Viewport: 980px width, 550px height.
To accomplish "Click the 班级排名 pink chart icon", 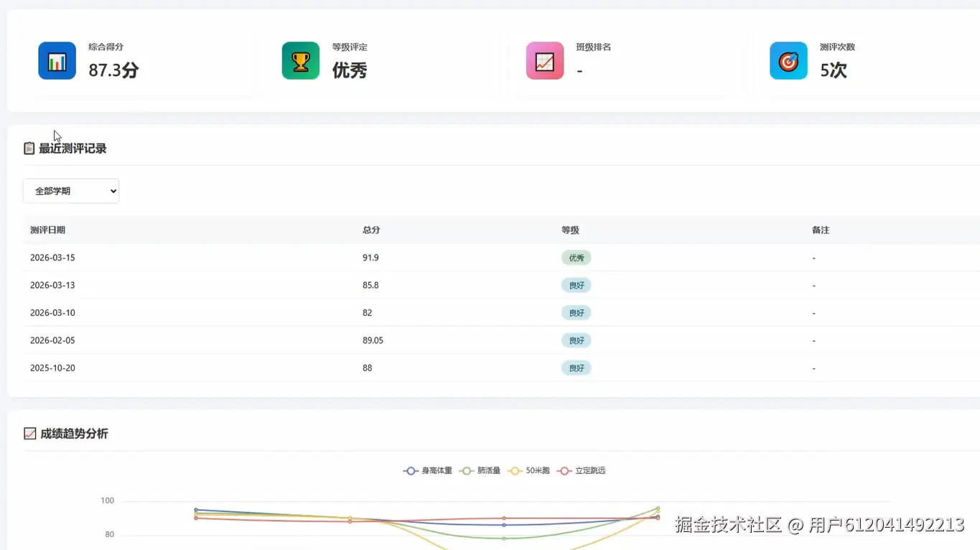I will [x=544, y=60].
